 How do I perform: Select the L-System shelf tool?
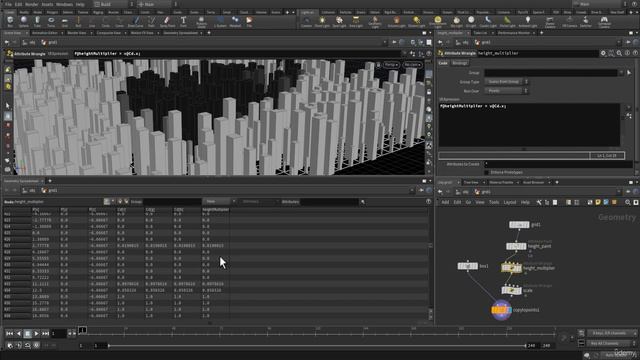(x=220, y=22)
